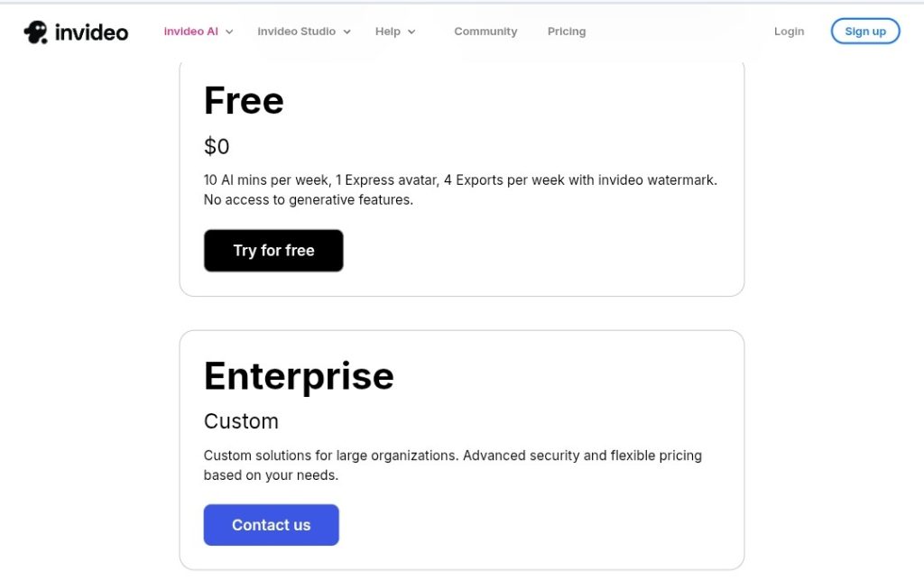Click the Enterprise plan description text
924x580 pixels.
pyautogui.click(x=452, y=465)
